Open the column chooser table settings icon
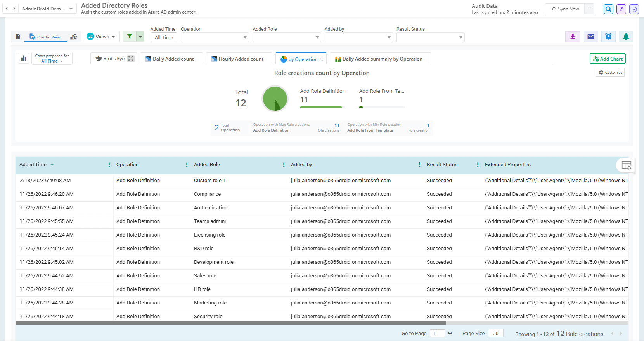The image size is (644, 341). click(626, 165)
